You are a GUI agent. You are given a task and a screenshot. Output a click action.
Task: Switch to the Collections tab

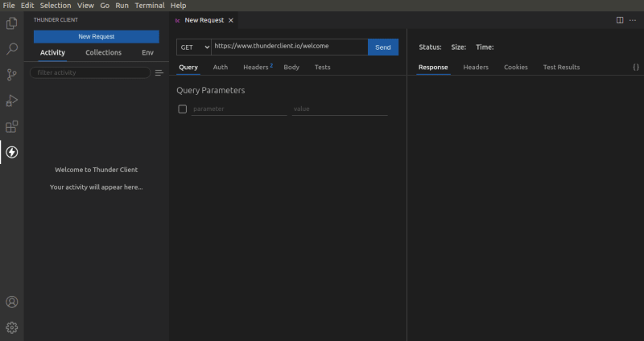pos(104,52)
